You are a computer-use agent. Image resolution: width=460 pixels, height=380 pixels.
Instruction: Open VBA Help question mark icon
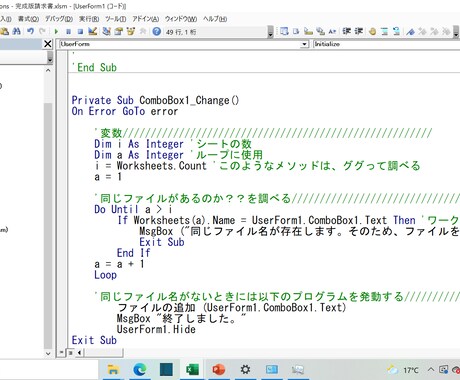pyautogui.click(x=157, y=31)
